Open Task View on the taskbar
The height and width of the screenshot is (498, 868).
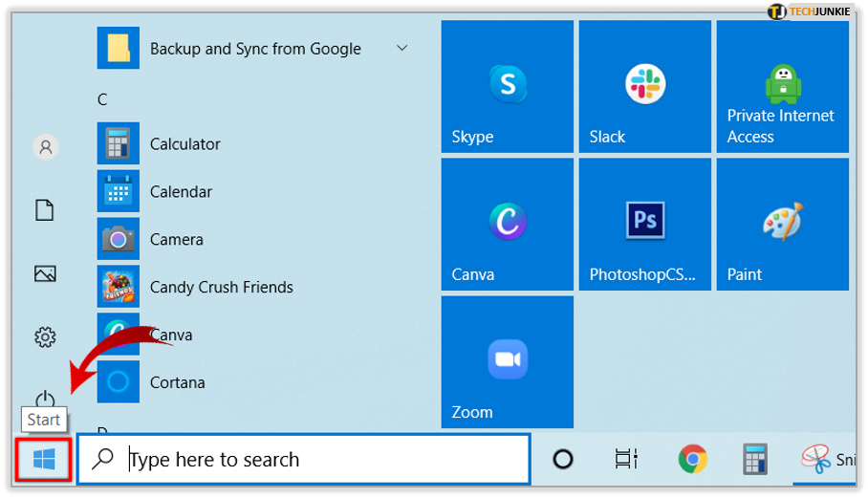(x=627, y=459)
